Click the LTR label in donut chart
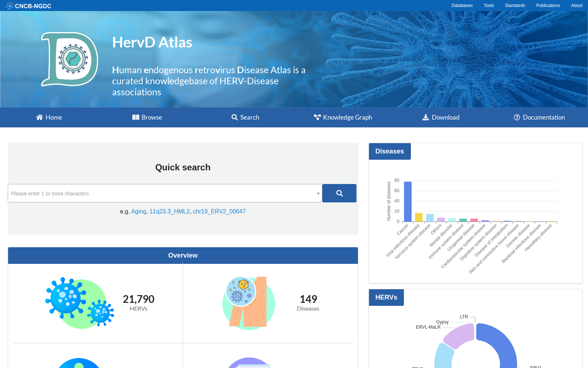This screenshot has height=368, width=588. point(464,317)
